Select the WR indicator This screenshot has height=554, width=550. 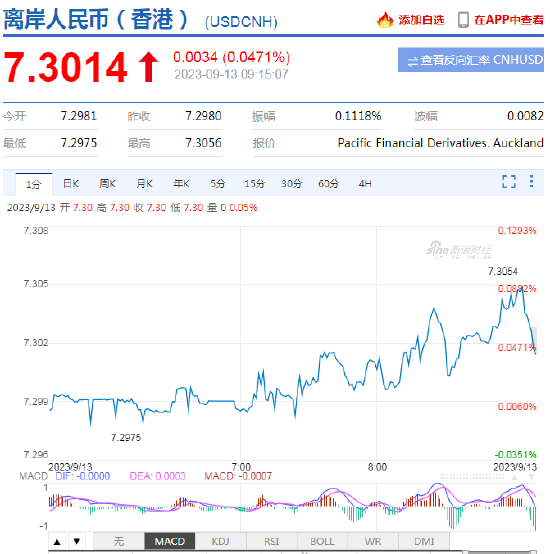point(373,541)
